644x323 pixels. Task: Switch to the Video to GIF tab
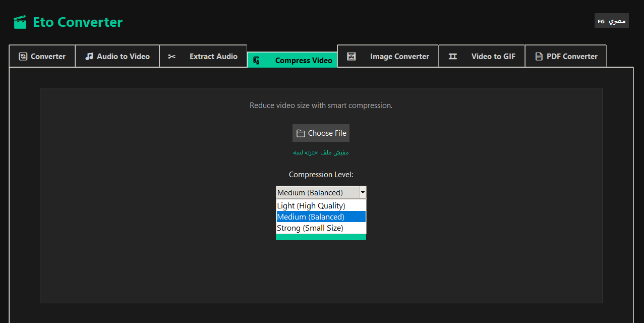point(482,56)
